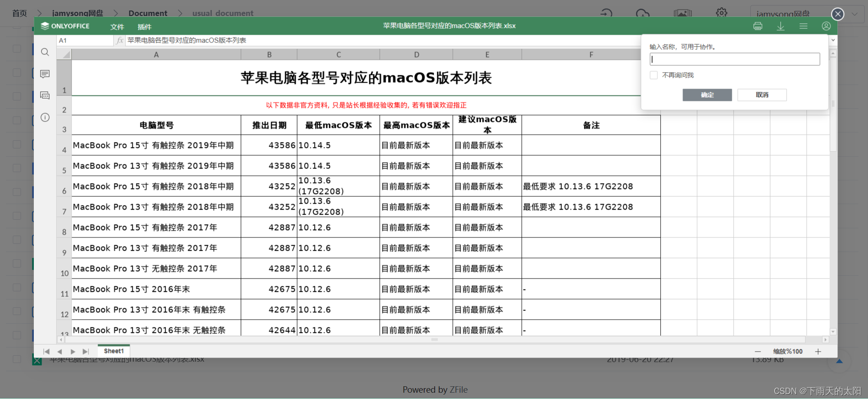Click vertical scrollbar down arrow
The width and height of the screenshot is (868, 400).
[x=833, y=332]
